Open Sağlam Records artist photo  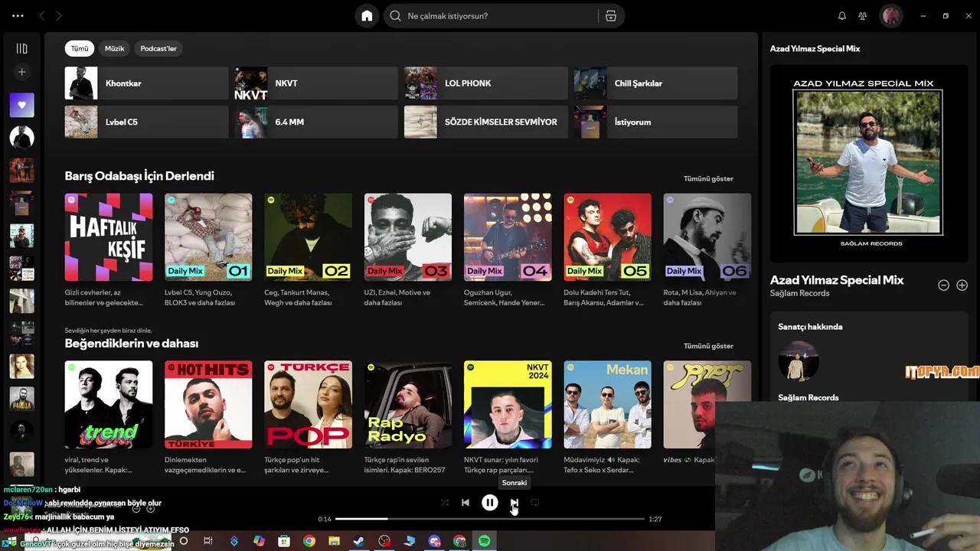(799, 361)
